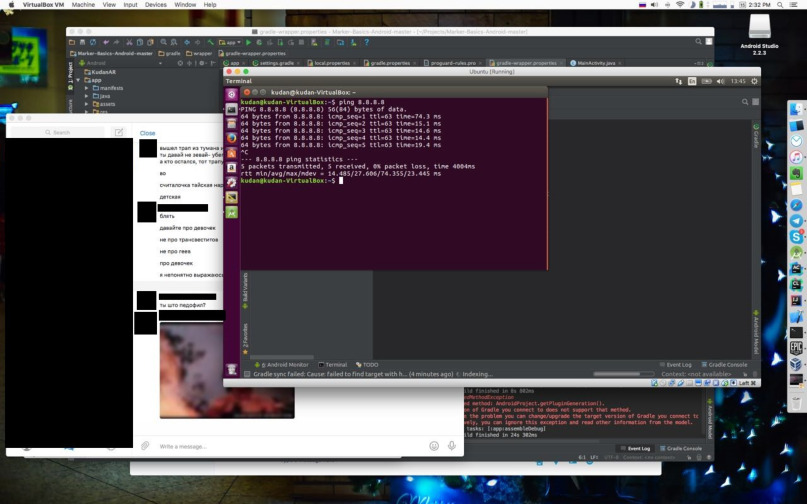Click the paperclip attachment icon in chat
Screen dimensions: 807x504
[145, 446]
